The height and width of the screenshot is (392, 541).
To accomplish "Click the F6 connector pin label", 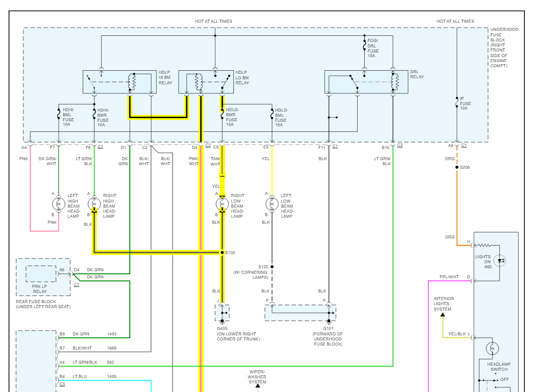I will click(88, 148).
